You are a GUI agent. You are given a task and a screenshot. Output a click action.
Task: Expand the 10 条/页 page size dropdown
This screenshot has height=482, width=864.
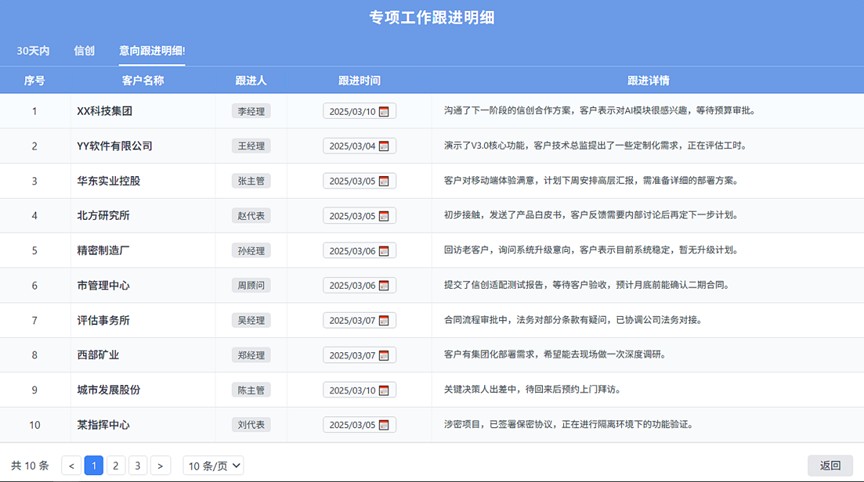point(214,465)
